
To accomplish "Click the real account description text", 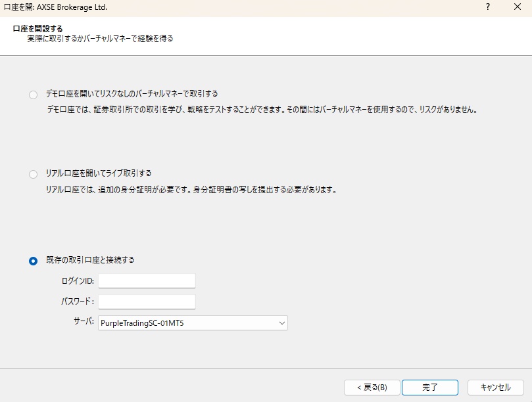I will coord(191,189).
